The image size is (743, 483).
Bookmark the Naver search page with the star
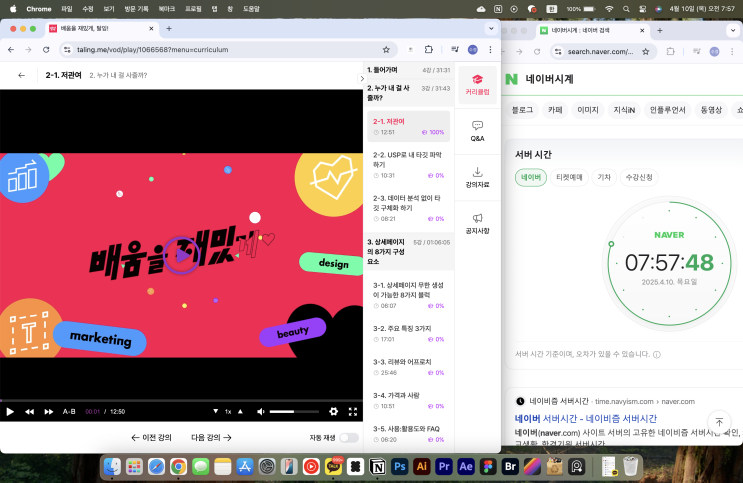[x=645, y=52]
